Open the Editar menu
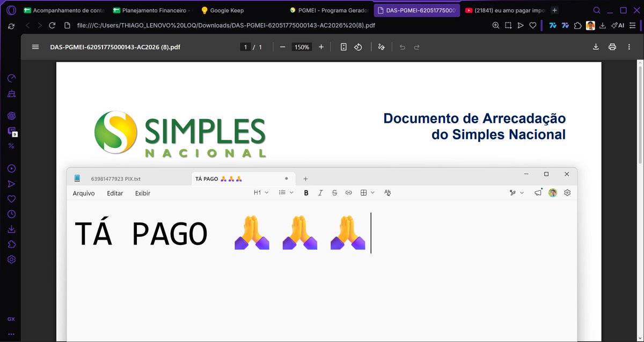This screenshot has width=644, height=342. (x=115, y=194)
